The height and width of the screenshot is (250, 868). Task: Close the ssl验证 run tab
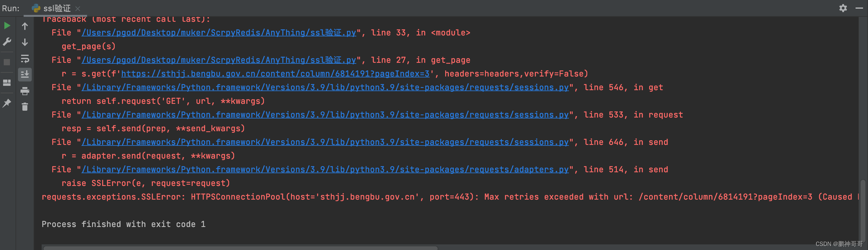coord(78,9)
